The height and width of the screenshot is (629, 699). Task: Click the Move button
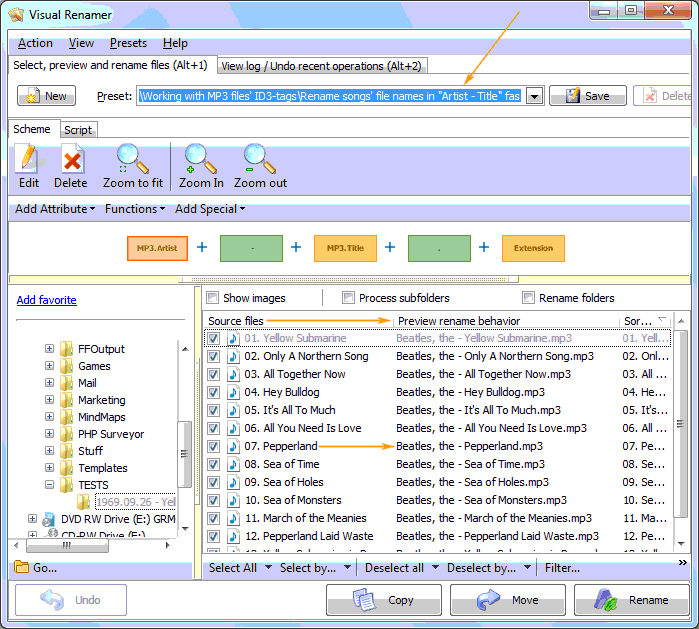click(x=508, y=600)
